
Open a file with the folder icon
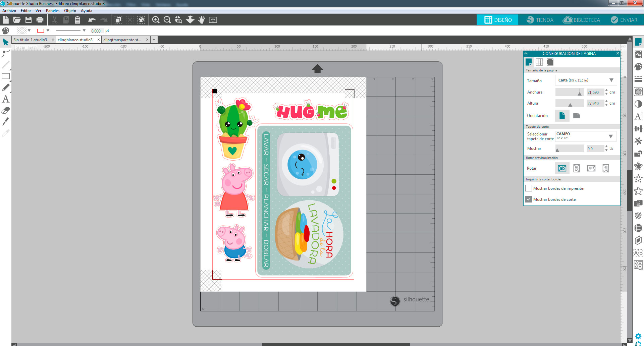[17, 20]
